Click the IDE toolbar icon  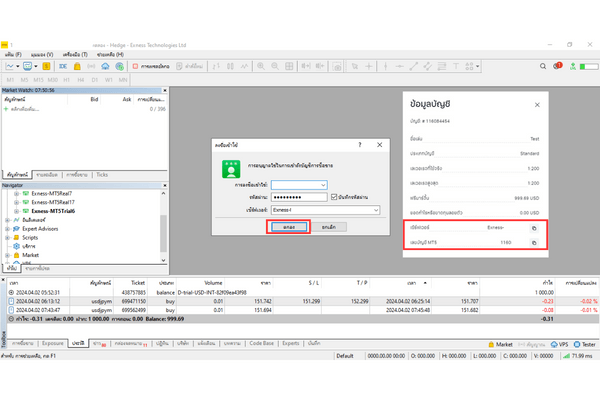62,66
